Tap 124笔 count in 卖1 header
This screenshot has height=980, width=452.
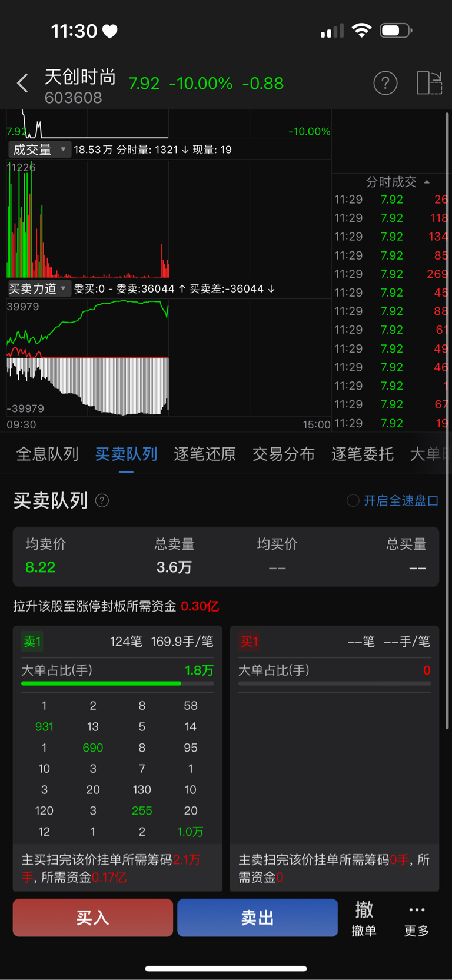(x=126, y=642)
